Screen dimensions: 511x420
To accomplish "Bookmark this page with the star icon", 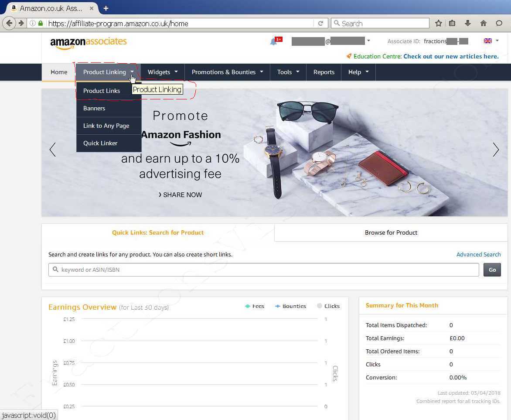I will (x=439, y=23).
